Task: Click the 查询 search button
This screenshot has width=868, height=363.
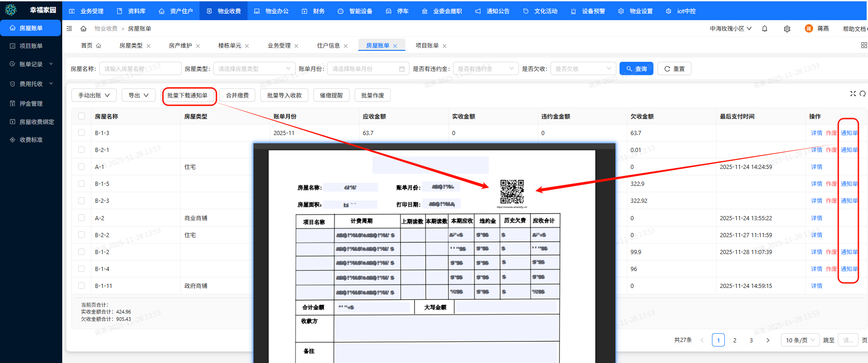Action: 636,69
